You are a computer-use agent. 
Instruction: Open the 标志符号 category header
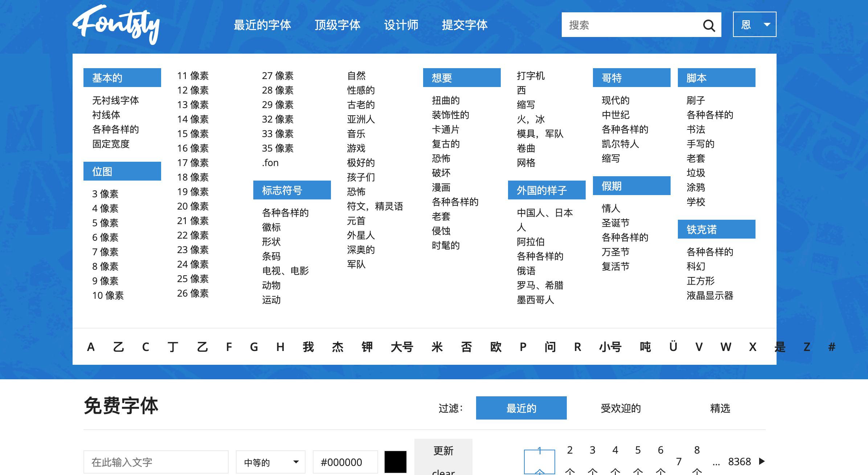click(x=292, y=190)
